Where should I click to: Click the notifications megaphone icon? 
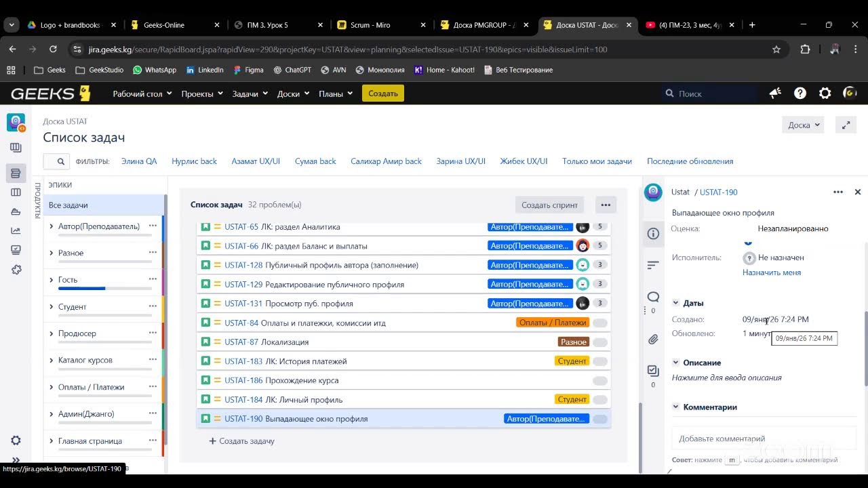click(x=775, y=94)
